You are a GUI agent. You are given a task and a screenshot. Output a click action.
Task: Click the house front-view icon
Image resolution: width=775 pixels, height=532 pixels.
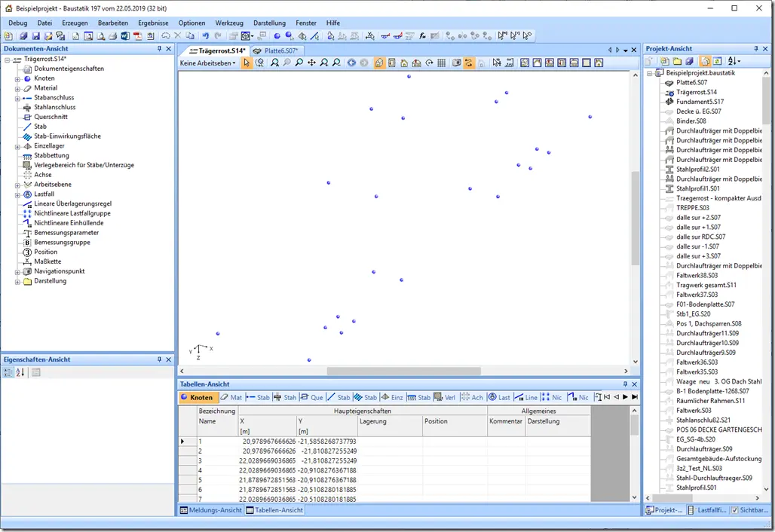coord(404,63)
